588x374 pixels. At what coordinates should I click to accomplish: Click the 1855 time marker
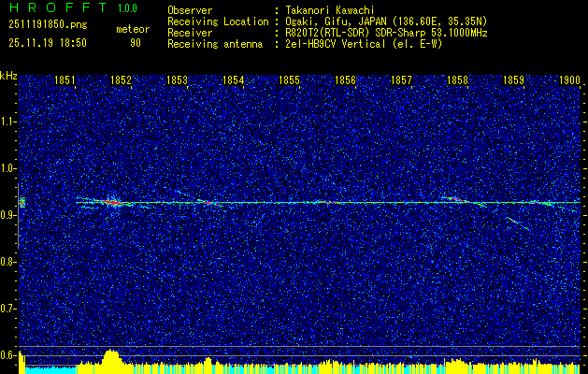[x=289, y=80]
